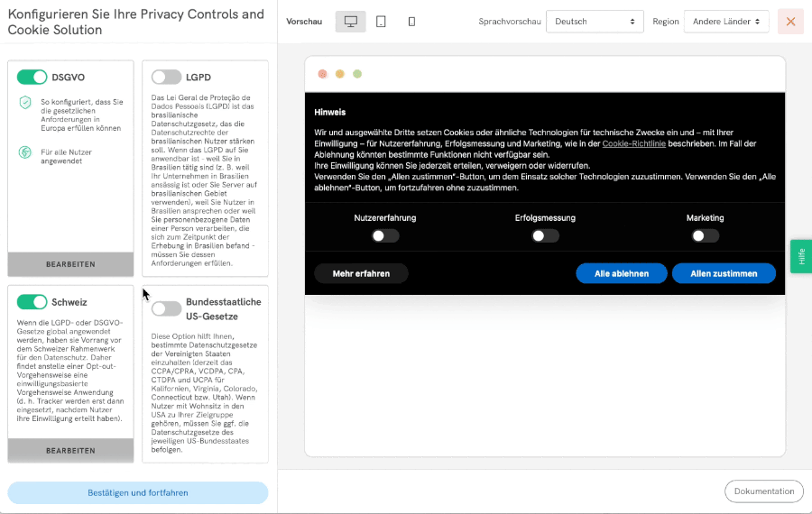Disable the DSGVO toggle
The image size is (812, 514).
(x=32, y=78)
